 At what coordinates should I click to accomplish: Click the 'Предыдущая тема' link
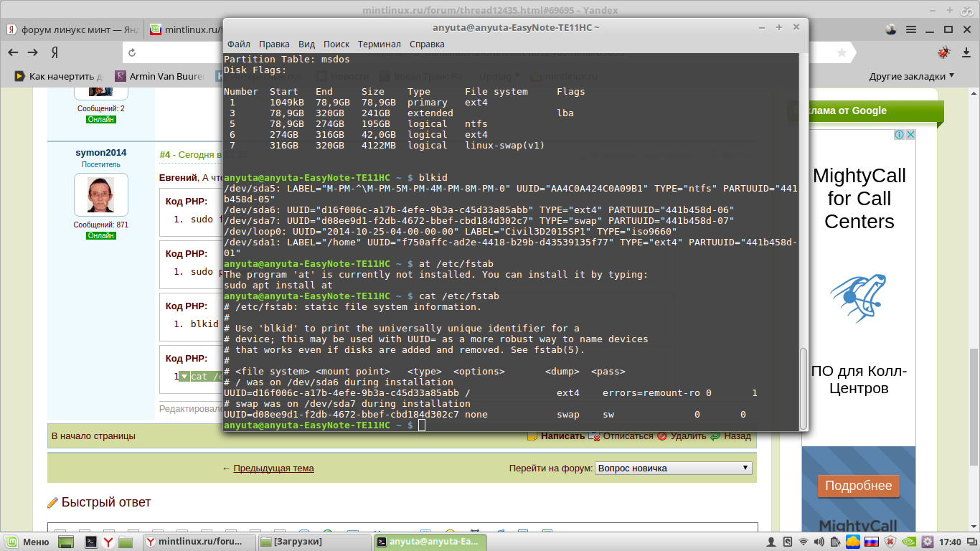(273, 468)
